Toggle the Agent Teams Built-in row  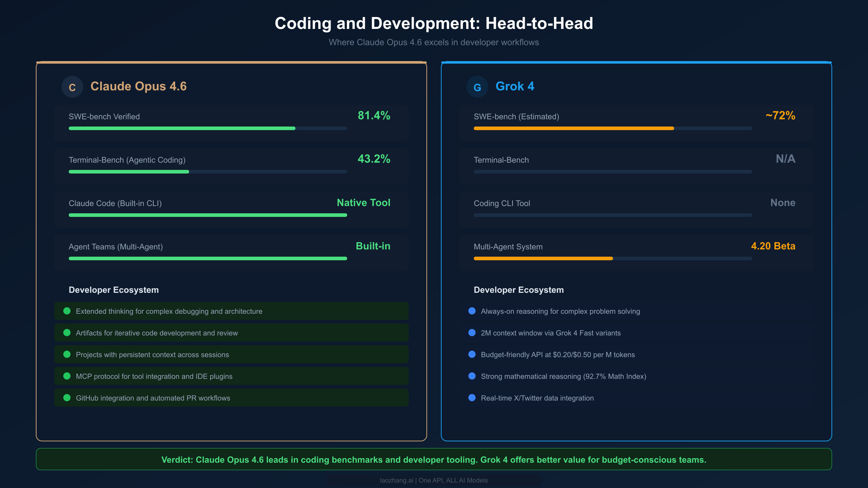(231, 252)
